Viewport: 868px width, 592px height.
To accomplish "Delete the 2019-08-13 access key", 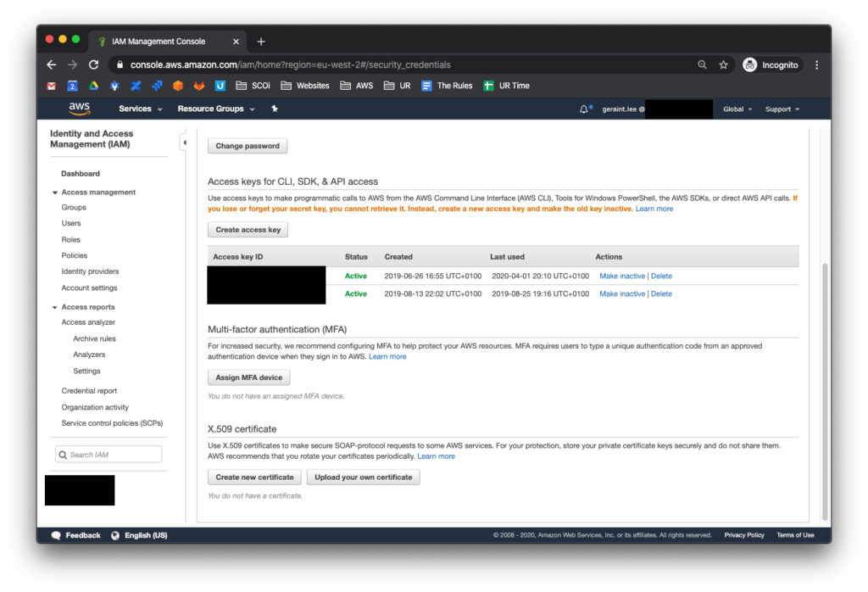I will tap(661, 294).
